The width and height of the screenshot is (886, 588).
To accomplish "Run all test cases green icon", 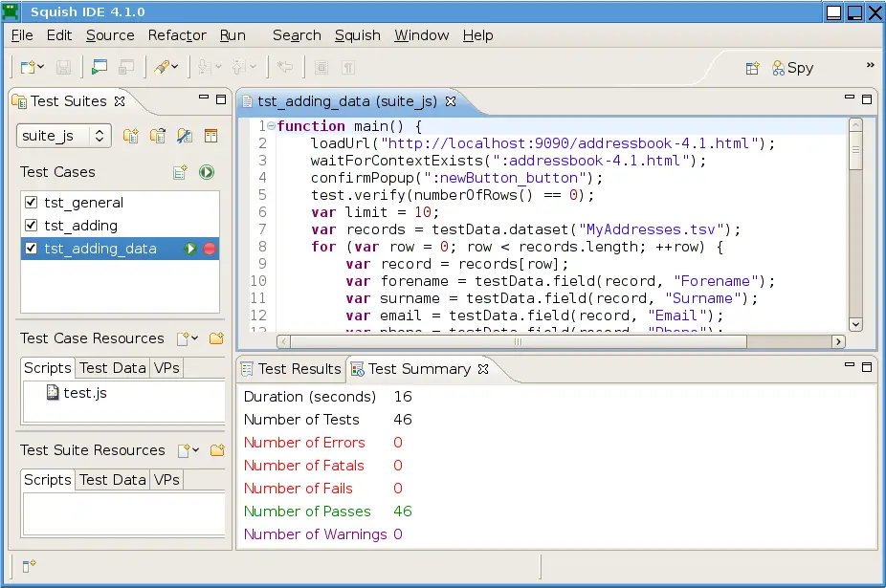I will pyautogui.click(x=207, y=172).
